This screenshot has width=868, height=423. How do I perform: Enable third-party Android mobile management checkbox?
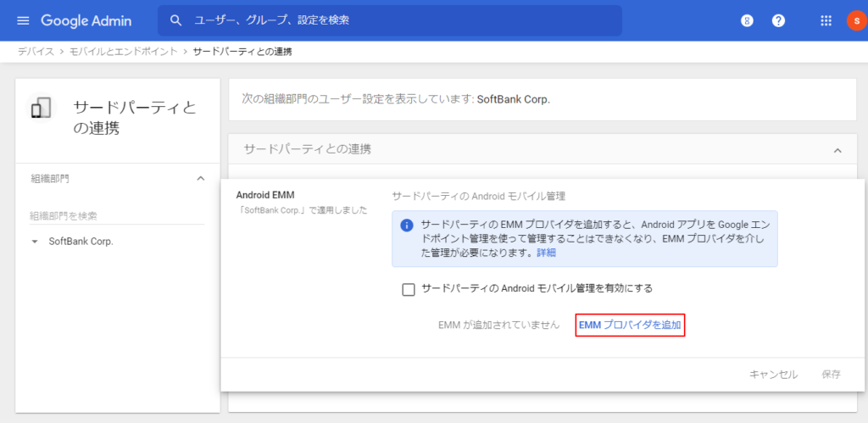click(x=409, y=289)
